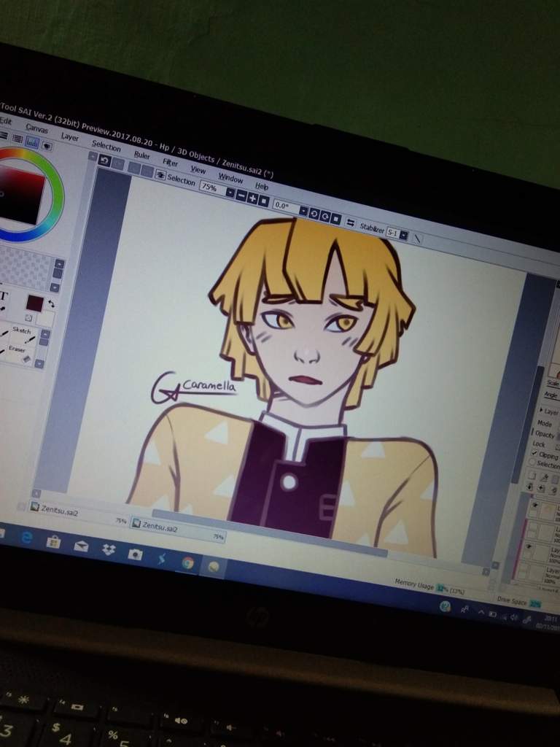Screen dimensions: 560x747
Task: Open the zoom percentage 75% dropdown
Action: pos(230,193)
